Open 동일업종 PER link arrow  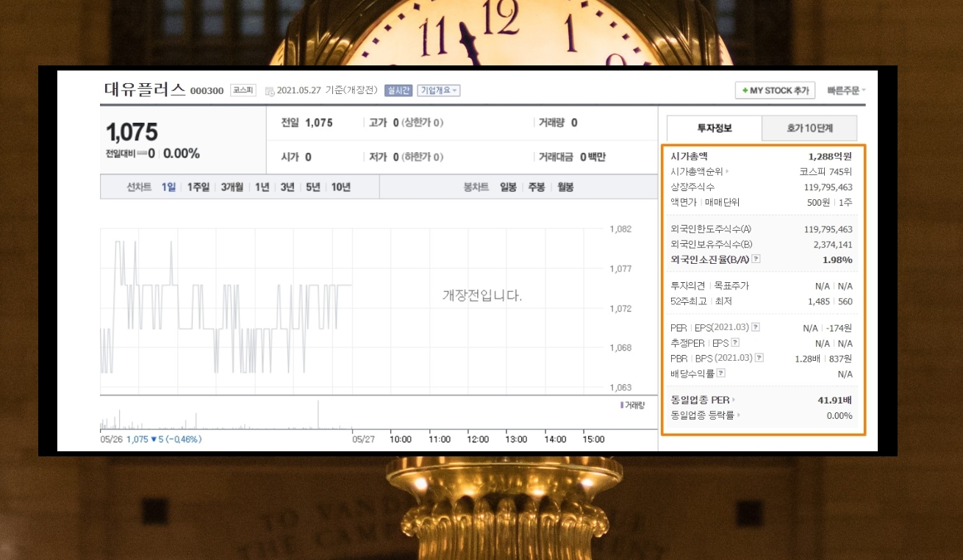tap(734, 401)
